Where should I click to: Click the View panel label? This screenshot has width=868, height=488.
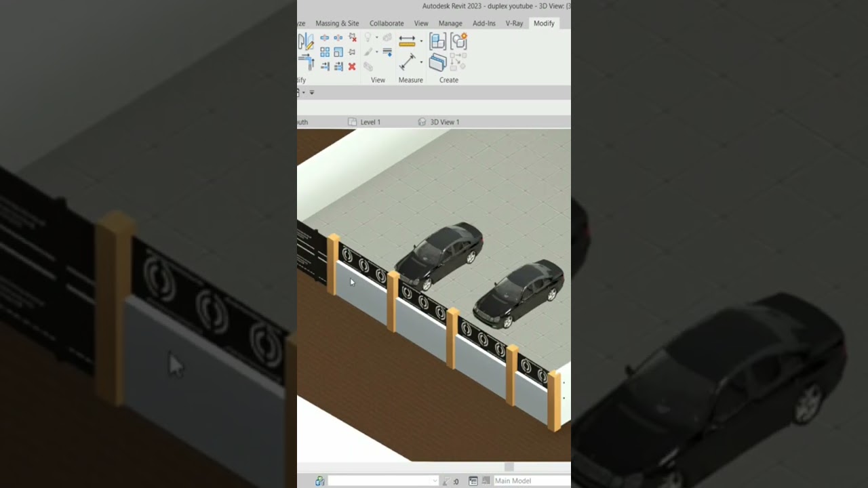[x=378, y=80]
